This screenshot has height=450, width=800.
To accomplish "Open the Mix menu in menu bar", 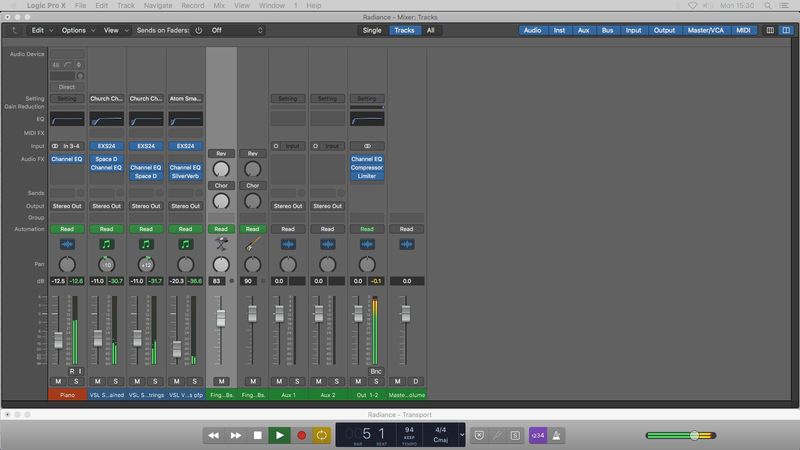I will click(219, 6).
